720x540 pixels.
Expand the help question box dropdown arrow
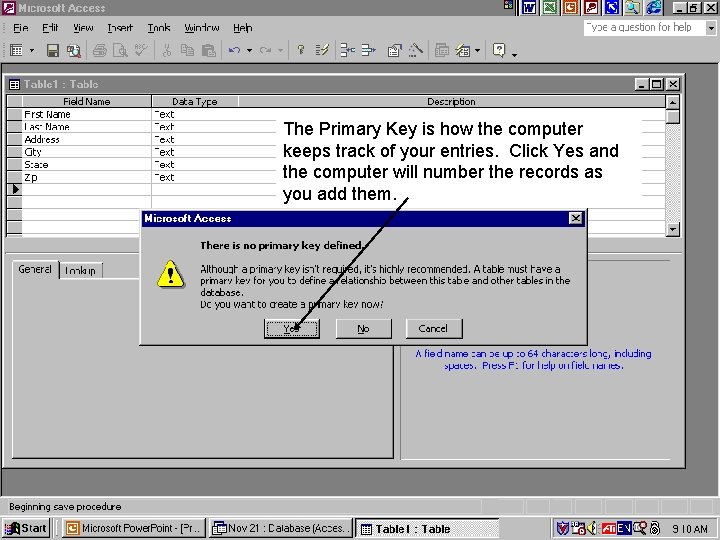point(711,28)
